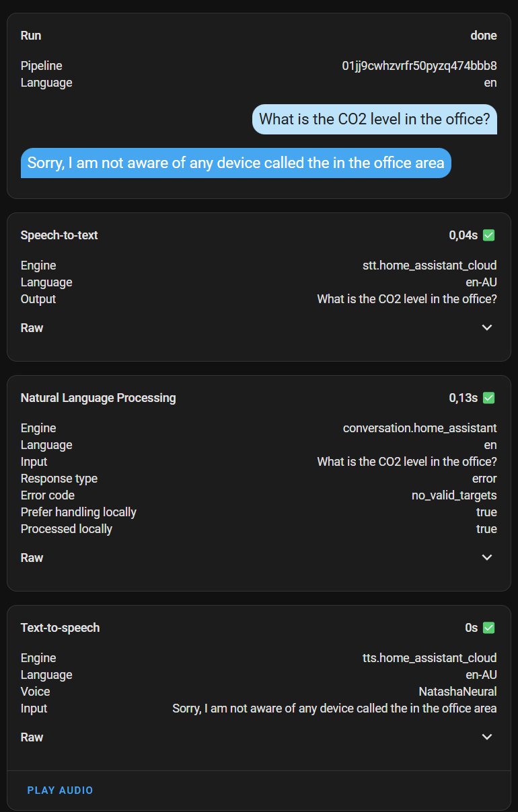The width and height of the screenshot is (518, 812).
Task: Click 'Processed locally' label
Action: pos(67,529)
